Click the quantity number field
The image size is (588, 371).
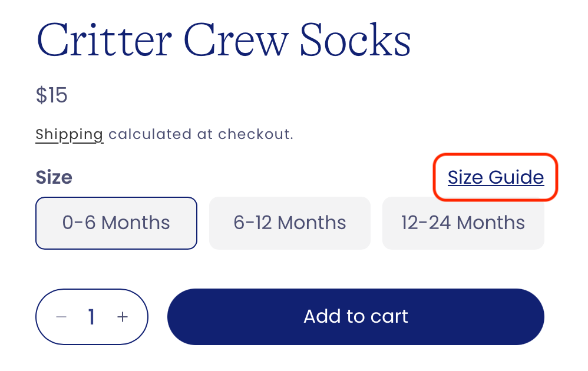(91, 317)
